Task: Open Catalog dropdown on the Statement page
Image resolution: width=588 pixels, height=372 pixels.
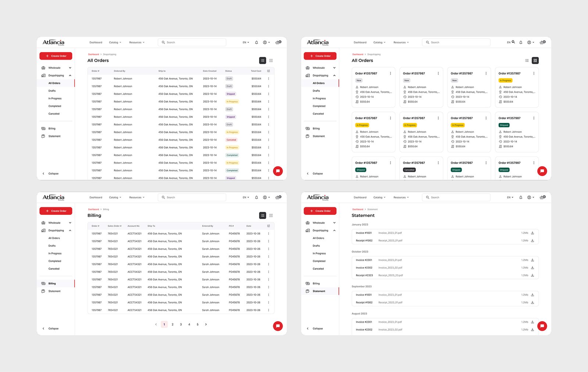Action: [379, 198]
